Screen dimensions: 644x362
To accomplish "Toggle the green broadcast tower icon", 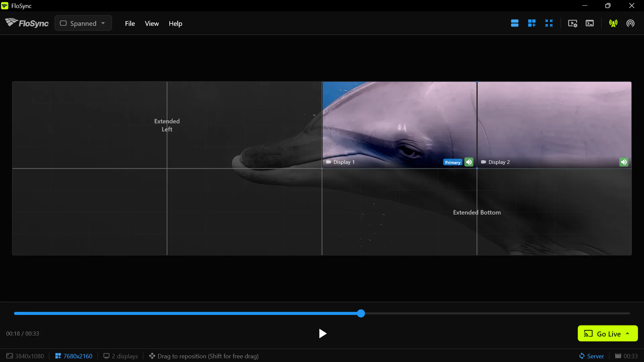I will 613,23.
